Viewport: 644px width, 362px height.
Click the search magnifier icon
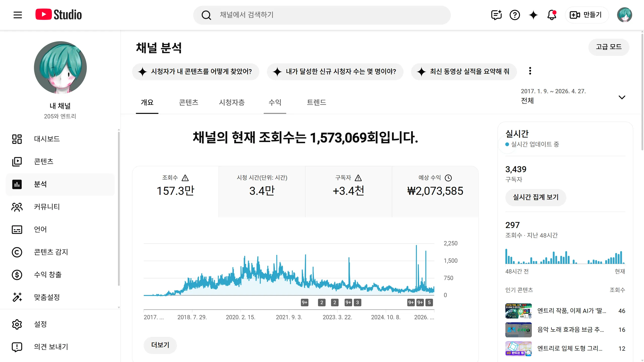tap(206, 15)
